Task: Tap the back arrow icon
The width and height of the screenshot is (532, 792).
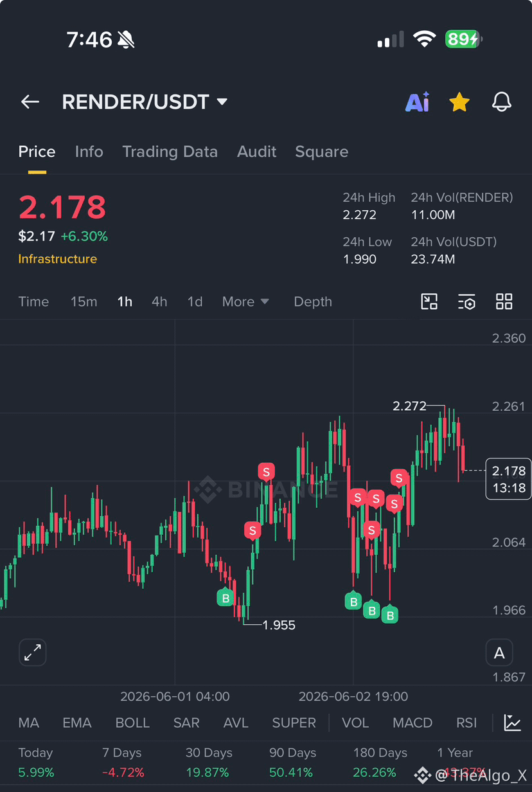Action: [x=30, y=102]
